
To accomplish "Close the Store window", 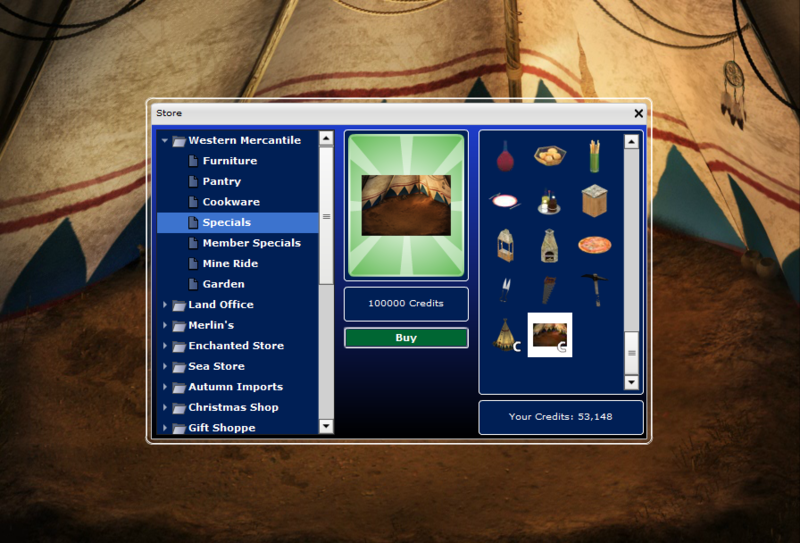I will point(639,113).
